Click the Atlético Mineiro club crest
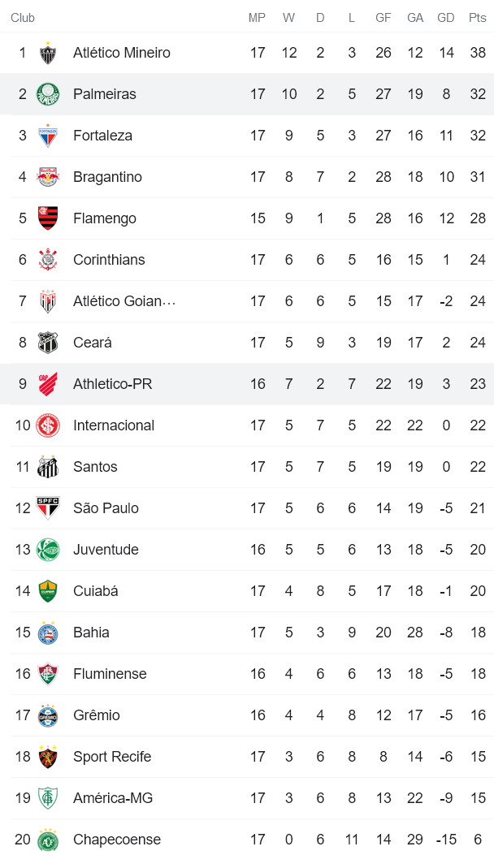494x868 pixels. pyautogui.click(x=47, y=52)
